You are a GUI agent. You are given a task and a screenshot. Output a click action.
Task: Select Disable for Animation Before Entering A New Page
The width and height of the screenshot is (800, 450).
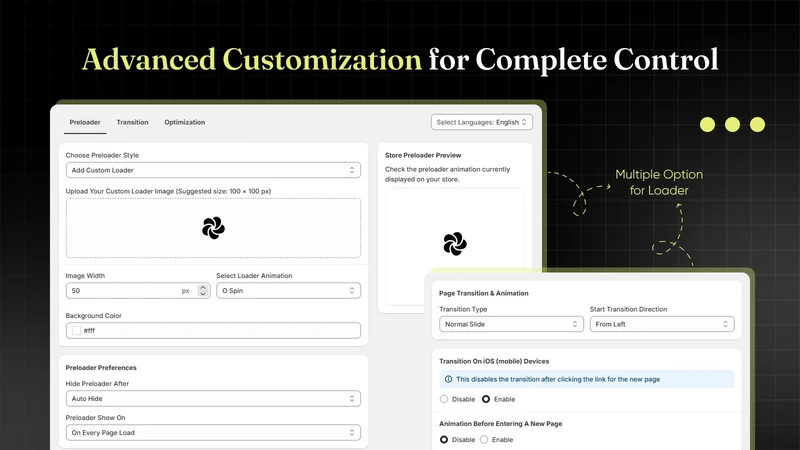tap(444, 439)
